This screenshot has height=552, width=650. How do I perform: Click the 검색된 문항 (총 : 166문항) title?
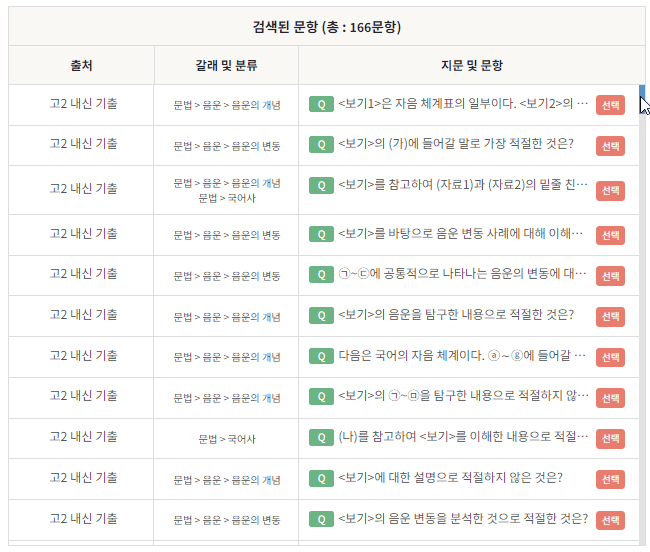coord(327,27)
